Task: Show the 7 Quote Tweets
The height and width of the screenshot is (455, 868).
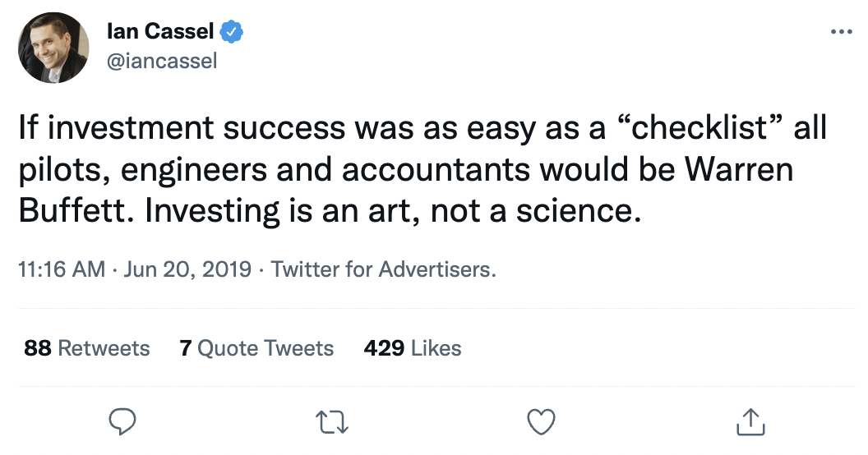Action: pos(256,348)
